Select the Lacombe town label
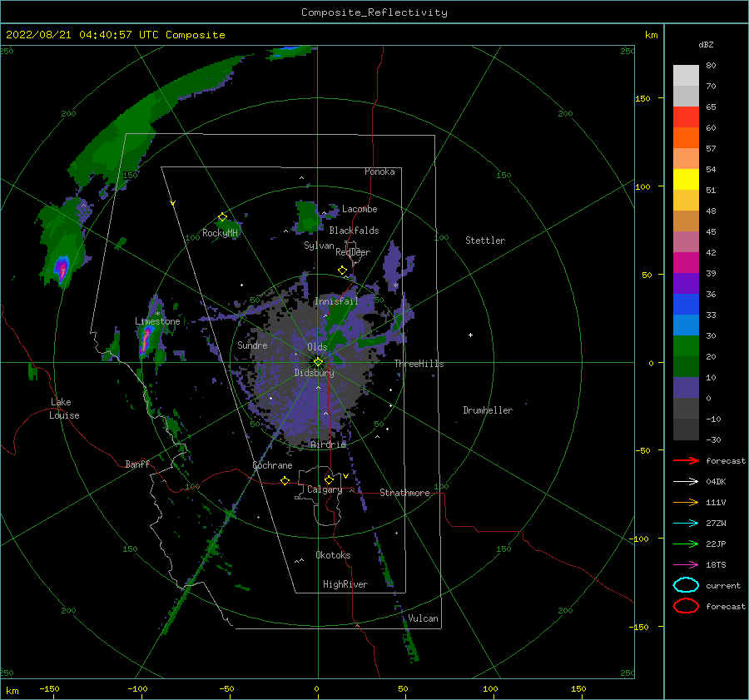This screenshot has width=749, height=700. (x=360, y=209)
